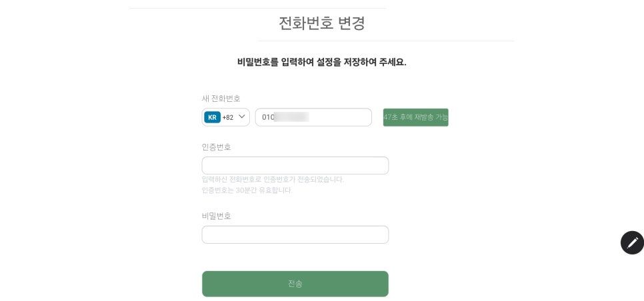
Task: Click the blurred digits in phone number
Action: (291, 117)
